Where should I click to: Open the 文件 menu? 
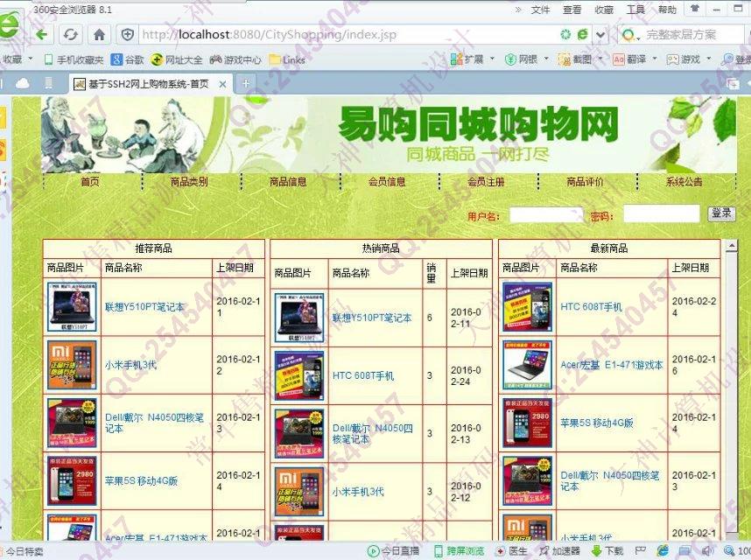[x=540, y=10]
